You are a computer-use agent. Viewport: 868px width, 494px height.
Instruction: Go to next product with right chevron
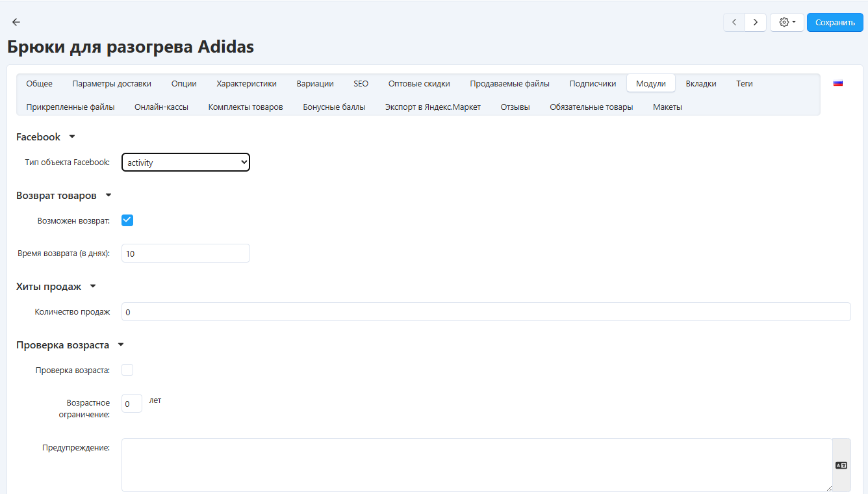point(755,22)
